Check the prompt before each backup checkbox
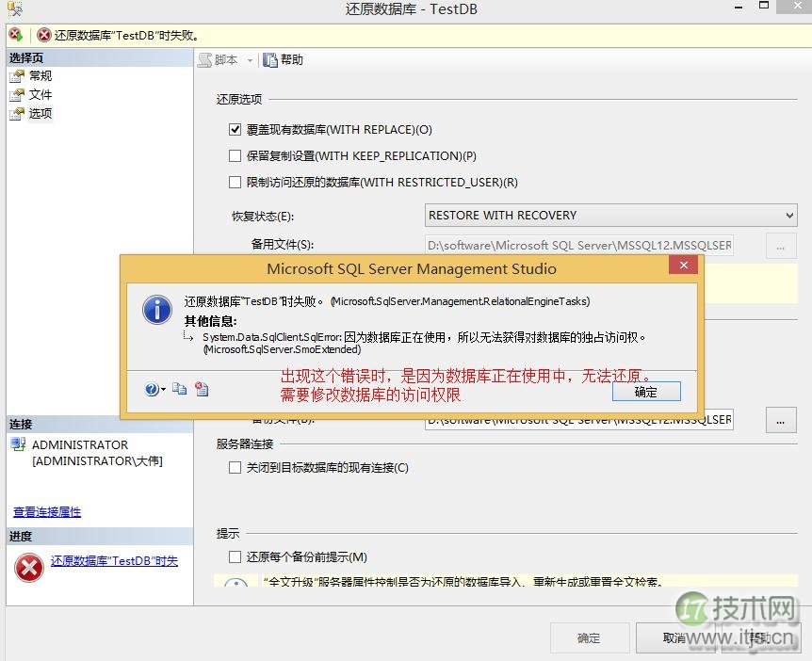Viewport: 812px width, 661px height. [235, 557]
